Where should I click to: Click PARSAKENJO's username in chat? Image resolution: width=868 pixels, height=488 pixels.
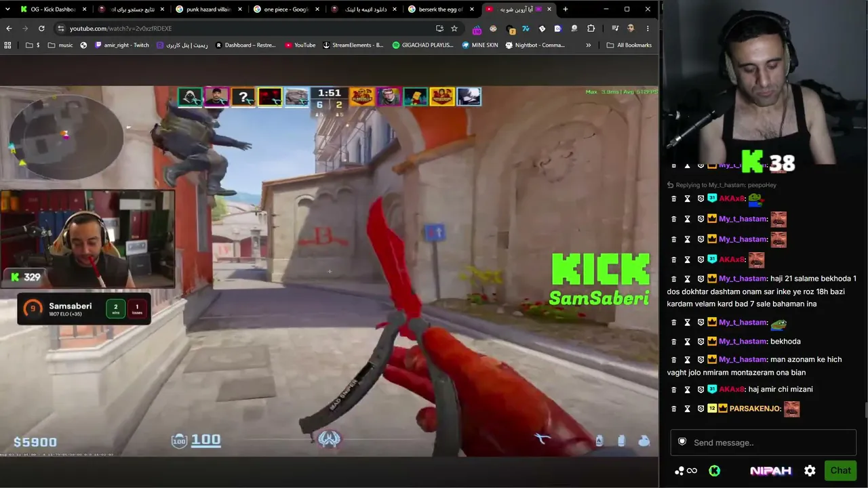point(755,409)
